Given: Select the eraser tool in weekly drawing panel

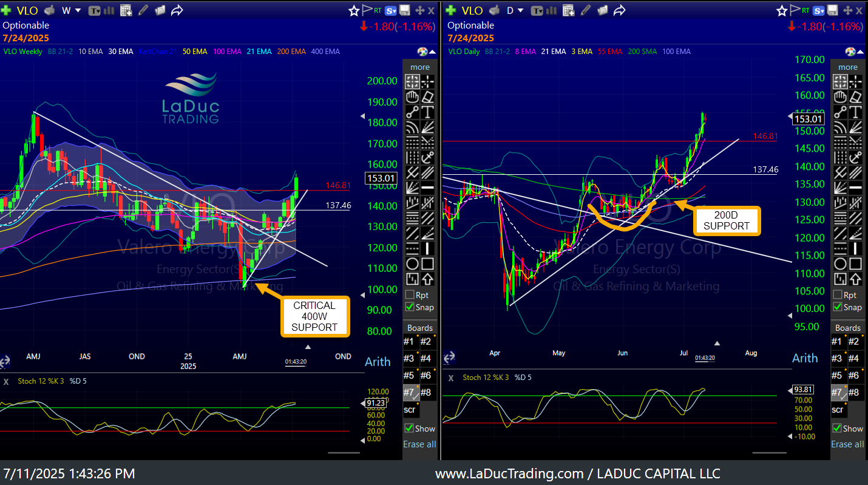Looking at the screenshot, I should coord(427,97).
